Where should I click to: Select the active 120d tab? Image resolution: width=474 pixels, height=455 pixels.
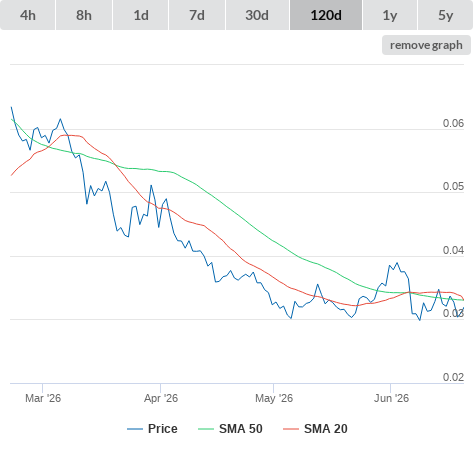[x=326, y=15]
